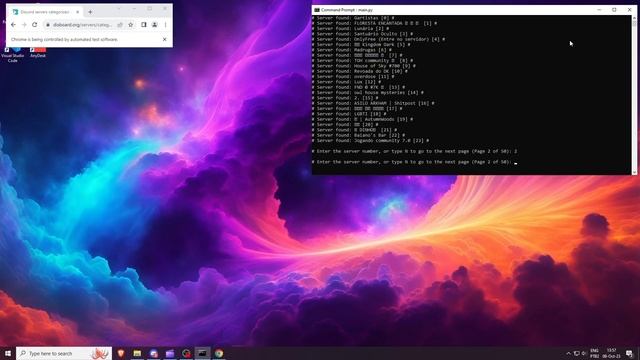Click the 'LGBTI [18]' line
Screen dimensions: 640x360
point(349,114)
